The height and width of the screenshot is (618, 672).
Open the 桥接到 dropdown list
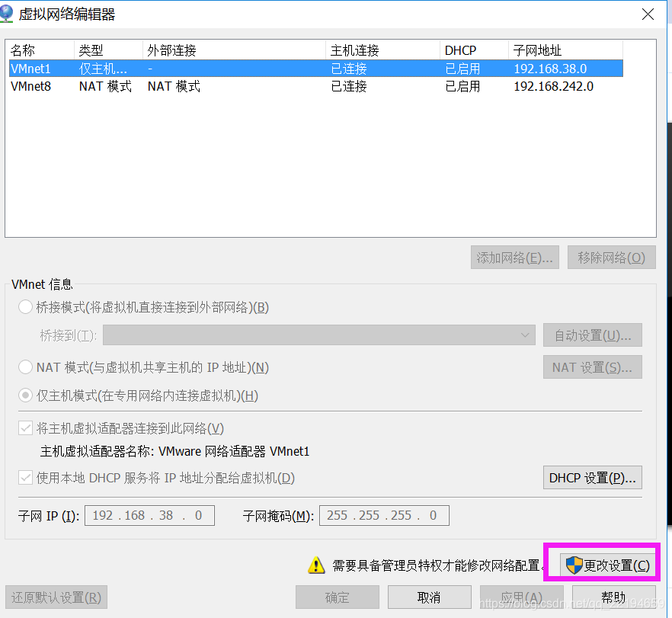318,335
